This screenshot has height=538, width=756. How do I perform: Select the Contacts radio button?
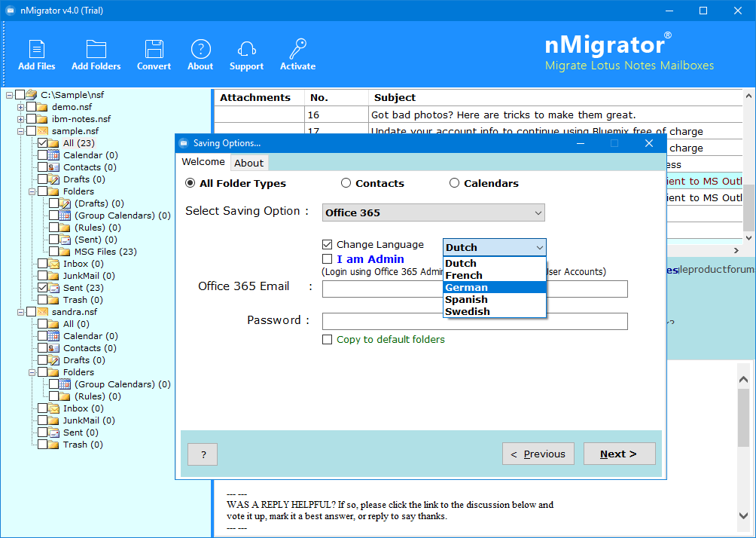pos(346,183)
